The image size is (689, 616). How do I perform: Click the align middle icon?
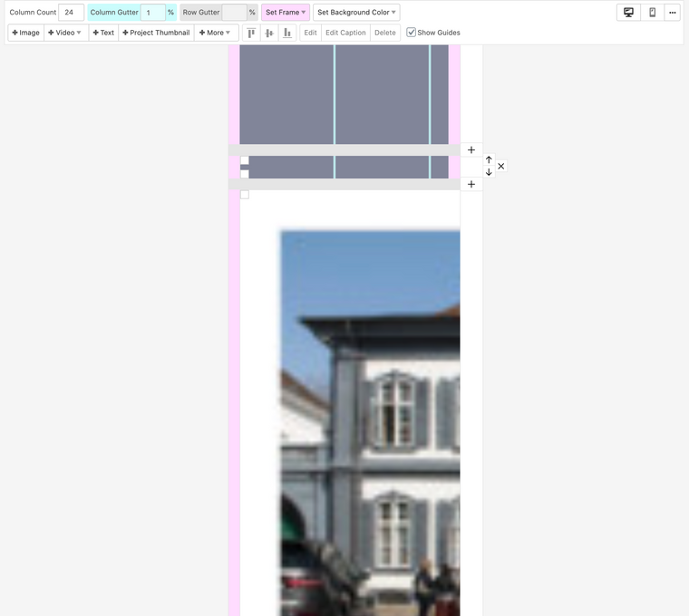(x=269, y=33)
